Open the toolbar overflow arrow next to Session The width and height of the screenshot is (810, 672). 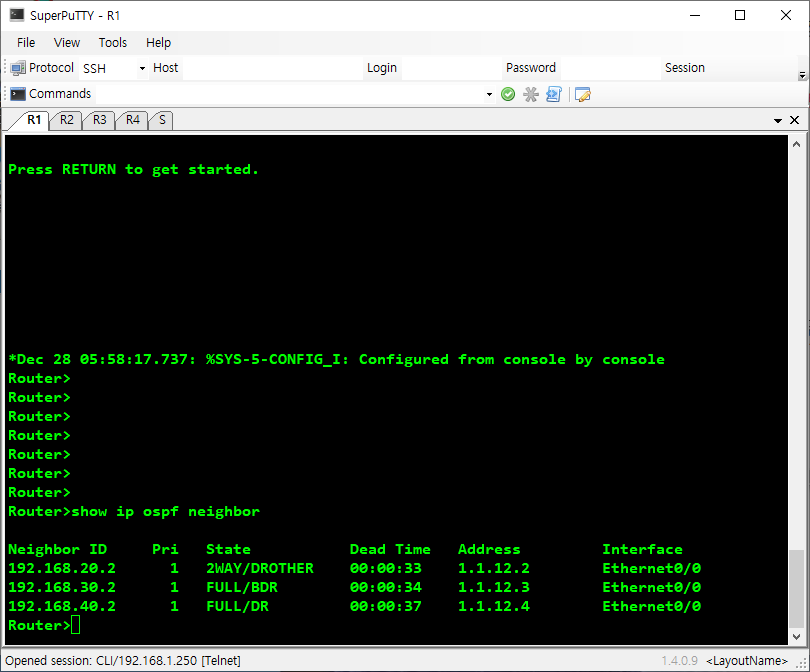[x=802, y=75]
